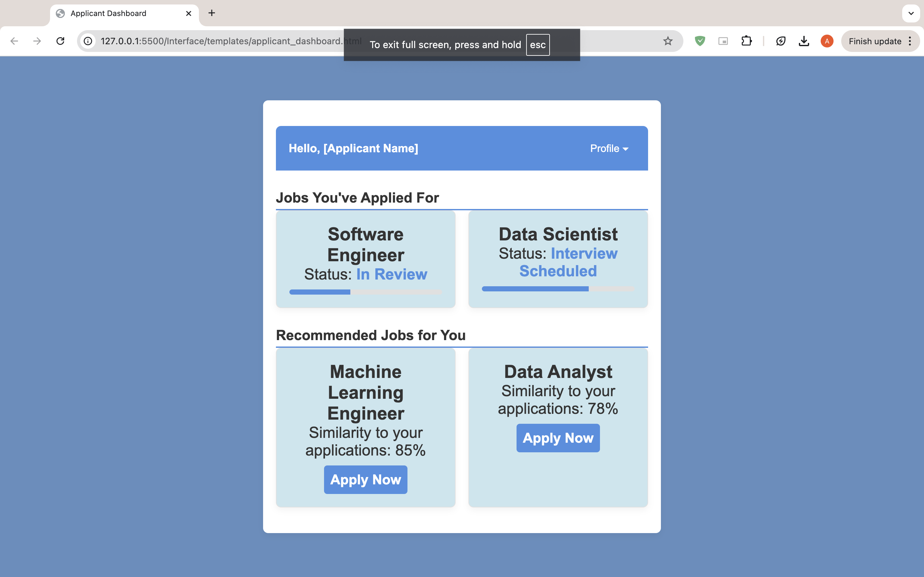
Task: Click the site information icon in address bar
Action: point(88,41)
